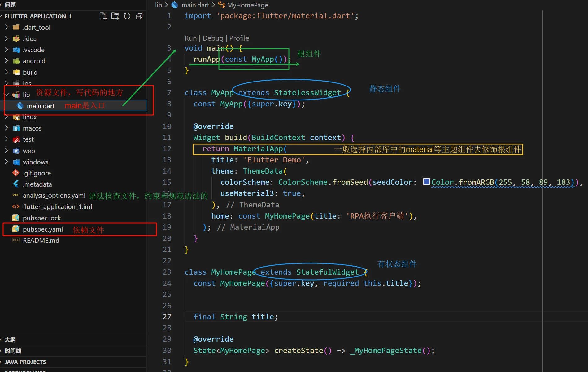The width and height of the screenshot is (588, 372).
Task: Click 'StatelessWidget' in the code
Action: [x=307, y=93]
